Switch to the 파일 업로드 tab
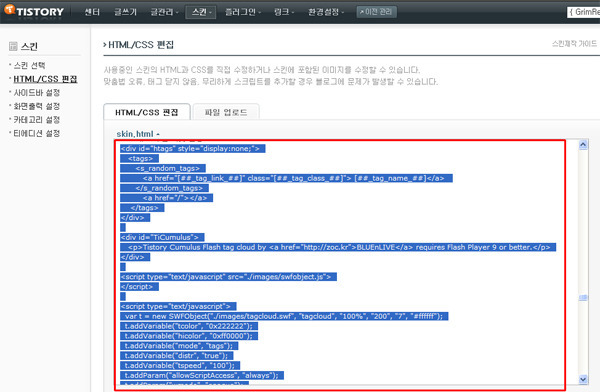The height and width of the screenshot is (392, 600). (x=226, y=112)
